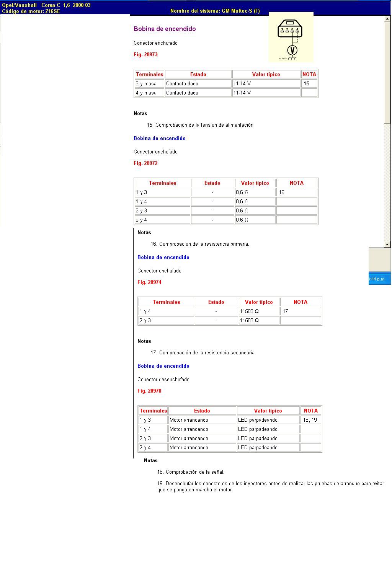Open the Fig. 28973 link
The height and width of the screenshot is (574, 392).
pyautogui.click(x=145, y=55)
